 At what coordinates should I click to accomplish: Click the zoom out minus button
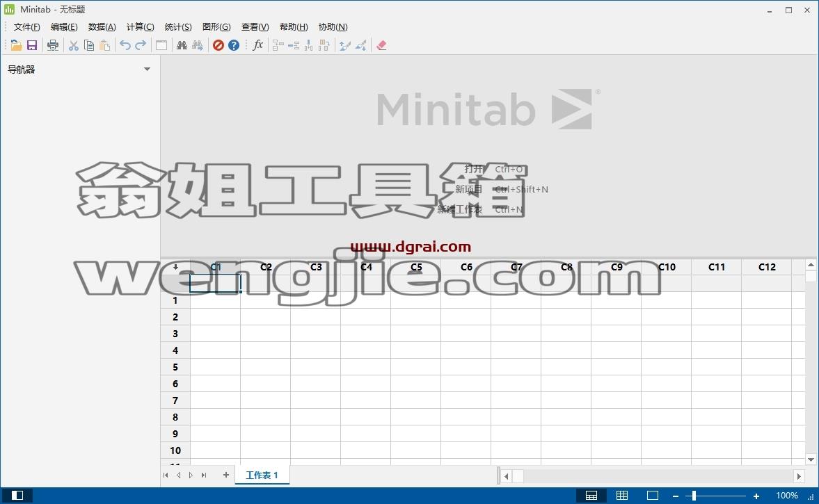coord(676,496)
